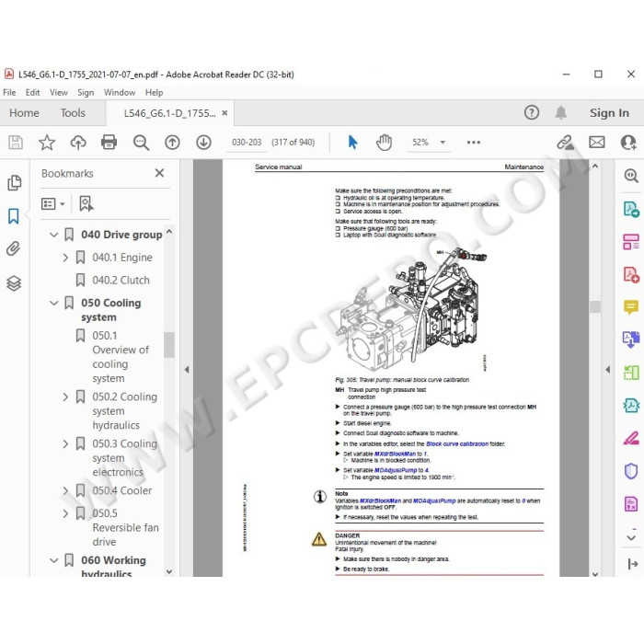The height and width of the screenshot is (644, 644).
Task: Click the page number input field
Action: pos(247,142)
